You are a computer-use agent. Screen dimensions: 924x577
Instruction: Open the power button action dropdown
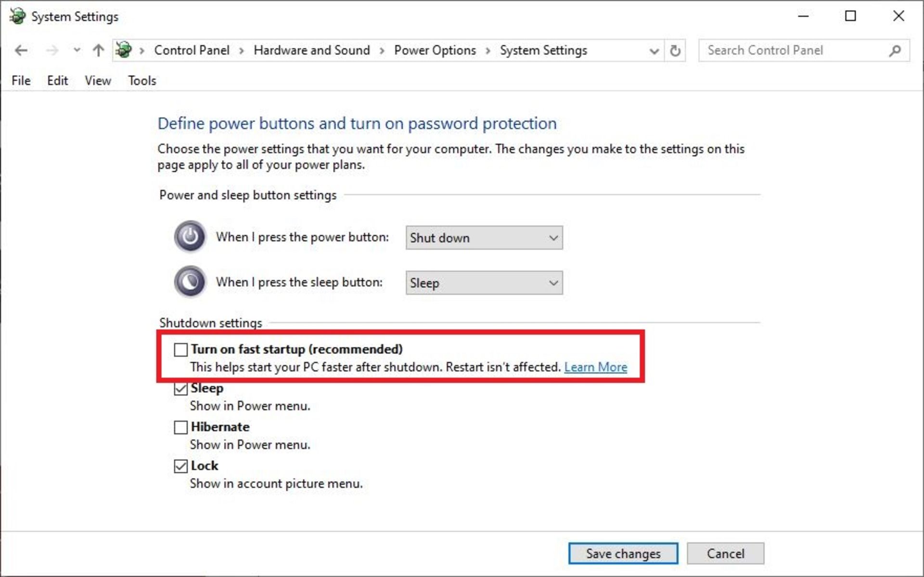pyautogui.click(x=484, y=238)
